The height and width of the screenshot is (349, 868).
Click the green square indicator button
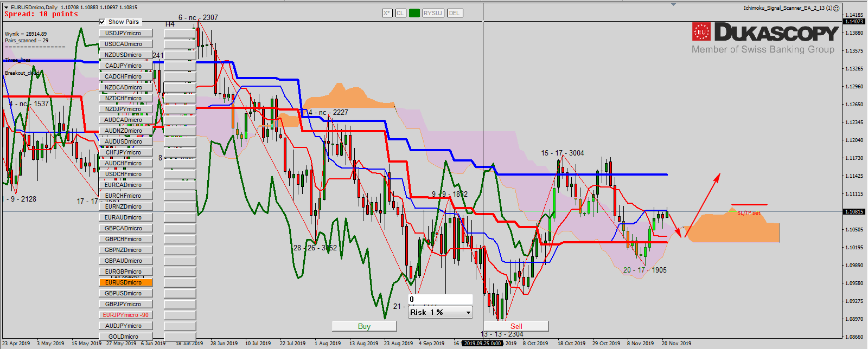(414, 13)
